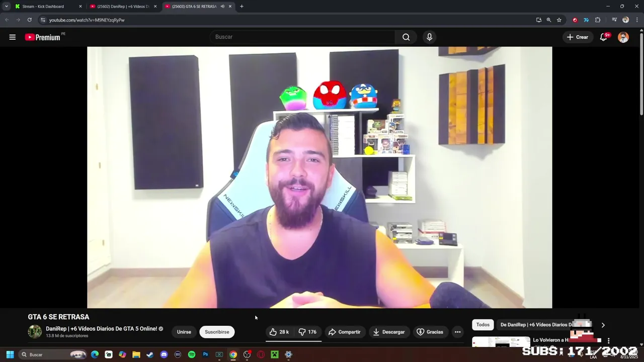Open the Chrome three-dot menu

click(x=636, y=20)
